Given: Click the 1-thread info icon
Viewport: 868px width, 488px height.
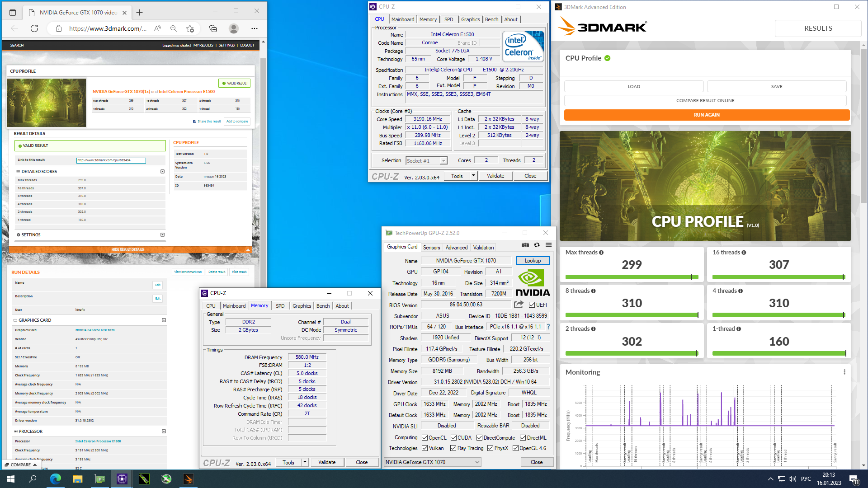Looking at the screenshot, I should (739, 329).
